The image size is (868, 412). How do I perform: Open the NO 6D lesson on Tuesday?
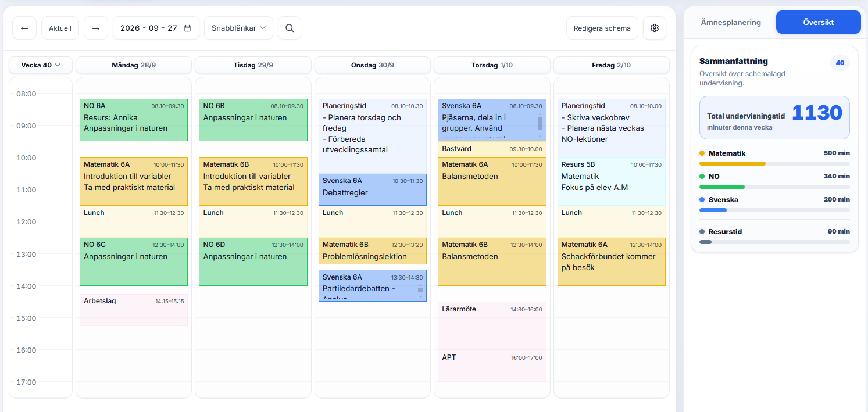point(253,261)
